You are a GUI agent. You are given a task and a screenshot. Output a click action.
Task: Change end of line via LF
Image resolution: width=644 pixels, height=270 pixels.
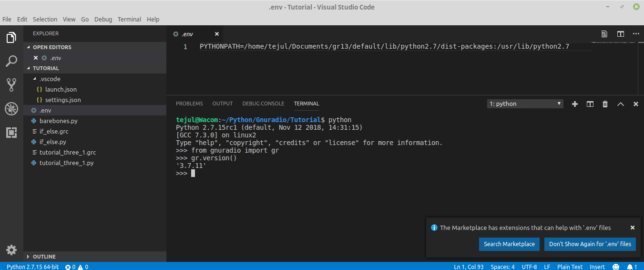tap(547, 267)
